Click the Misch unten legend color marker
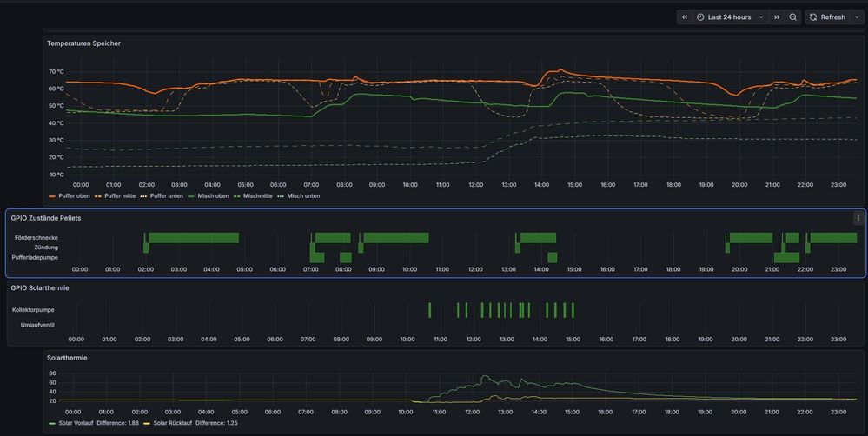The height and width of the screenshot is (436, 868). (x=281, y=196)
